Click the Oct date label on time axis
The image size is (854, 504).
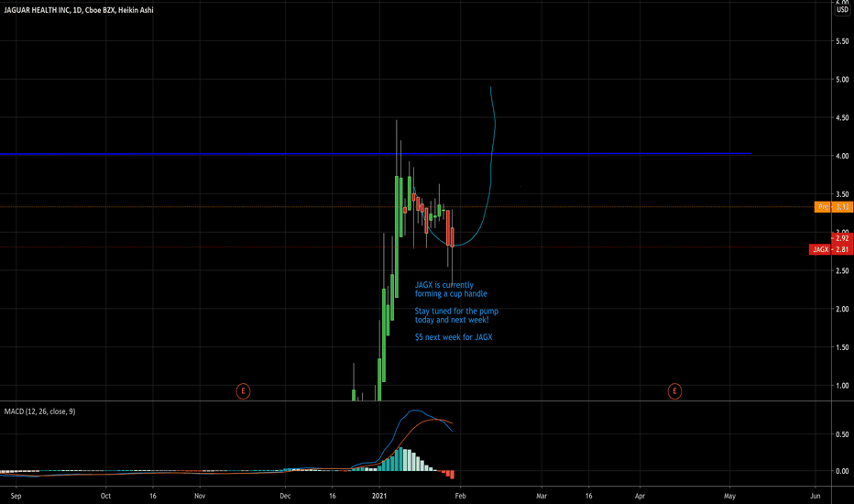tap(105, 496)
